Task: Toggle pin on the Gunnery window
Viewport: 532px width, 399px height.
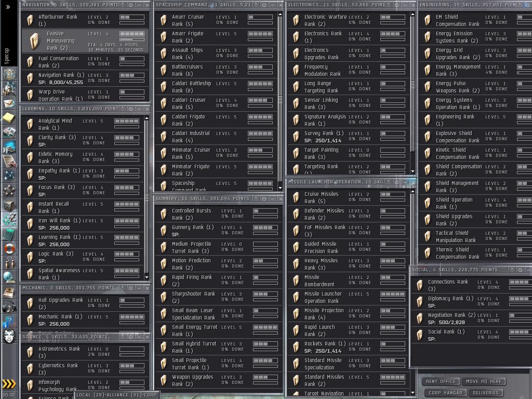Action: pyautogui.click(x=256, y=198)
